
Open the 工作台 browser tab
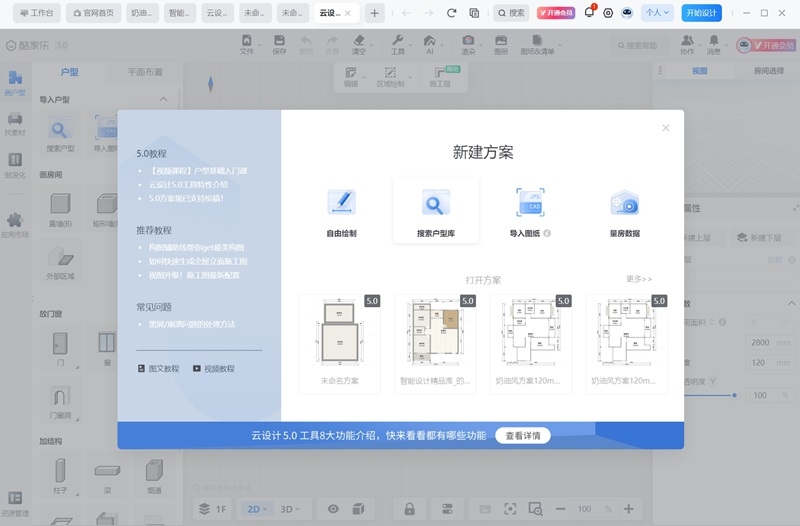coord(37,13)
